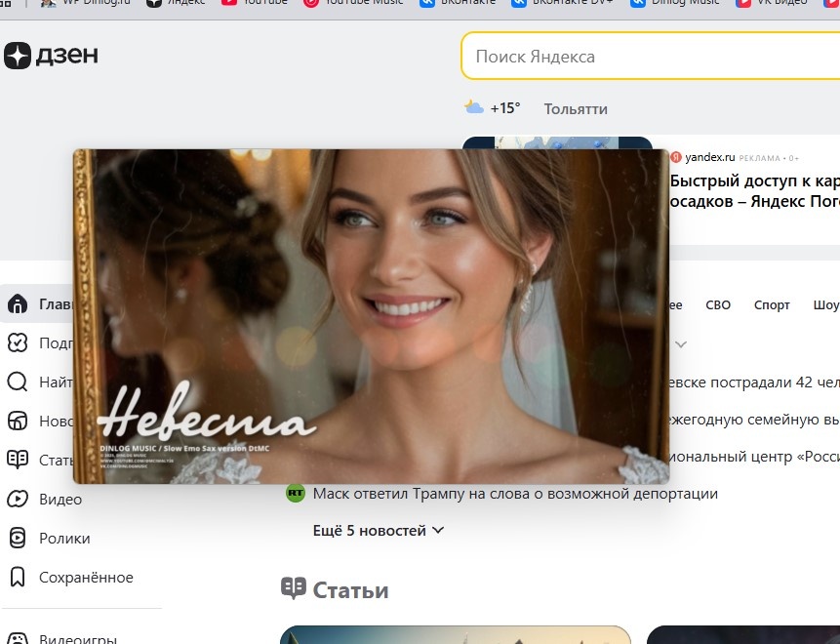The width and height of the screenshot is (840, 644).
Task: Open the Статьи book icon in sidebar
Action: coord(18,460)
